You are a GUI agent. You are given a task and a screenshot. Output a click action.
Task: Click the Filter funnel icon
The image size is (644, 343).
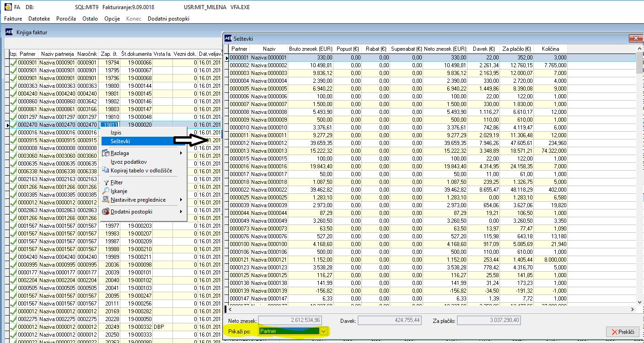[x=106, y=182]
